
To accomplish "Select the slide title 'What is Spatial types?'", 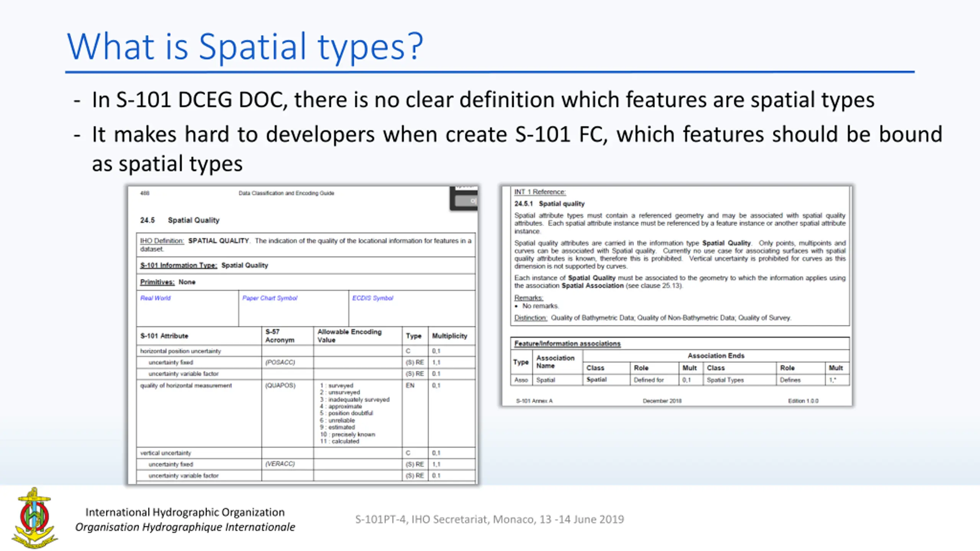I will click(245, 47).
